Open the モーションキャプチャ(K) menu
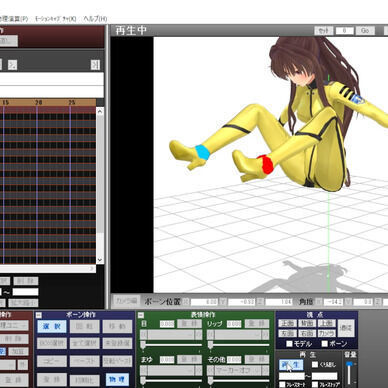The width and height of the screenshot is (388, 388). [x=56, y=19]
